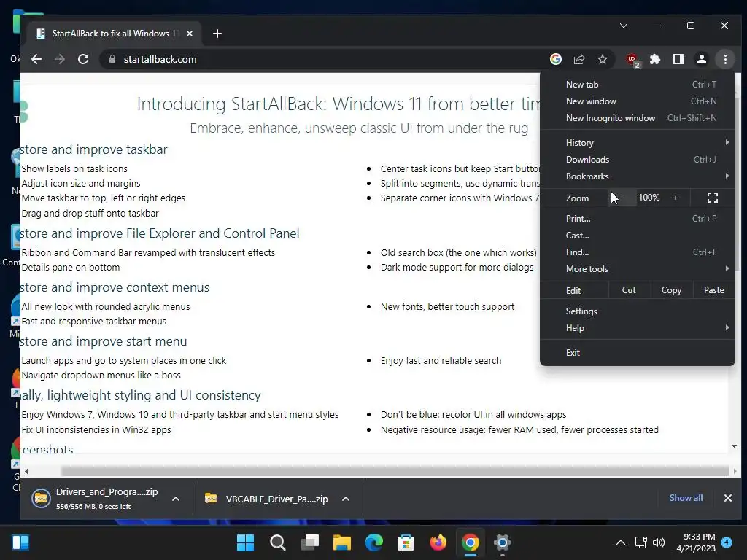Open Settings gear on the taskbar
This screenshot has width=747, height=560.
(502, 542)
